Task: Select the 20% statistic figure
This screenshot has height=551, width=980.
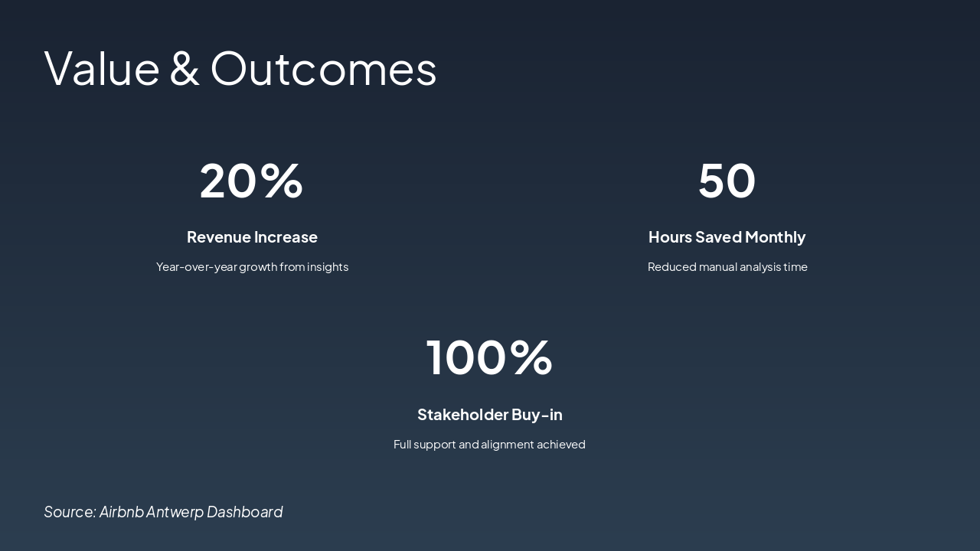Action: (251, 181)
